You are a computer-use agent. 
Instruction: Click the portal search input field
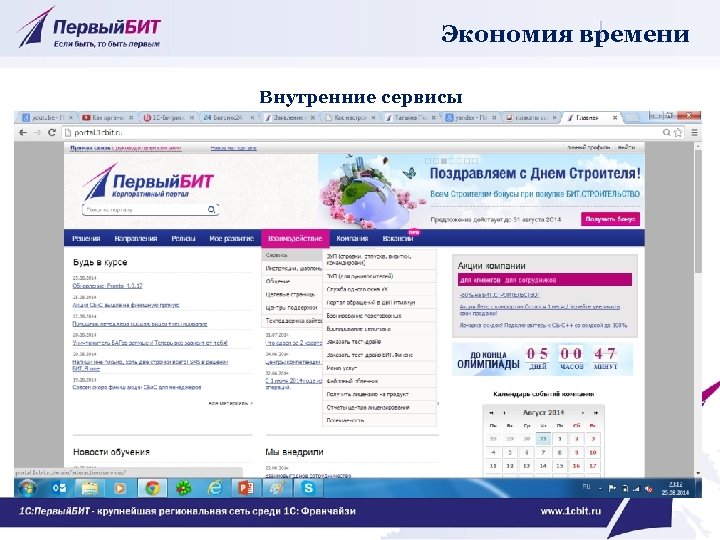[x=145, y=209]
